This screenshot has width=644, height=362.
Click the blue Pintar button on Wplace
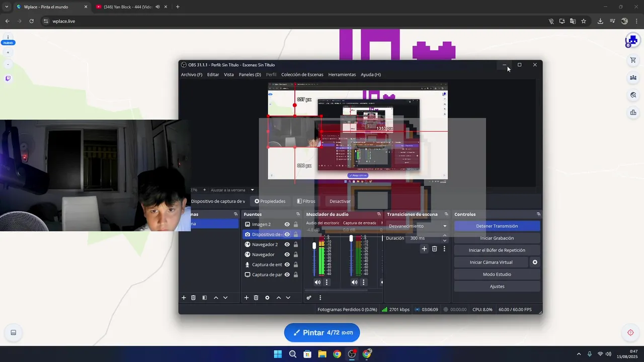coord(322,332)
